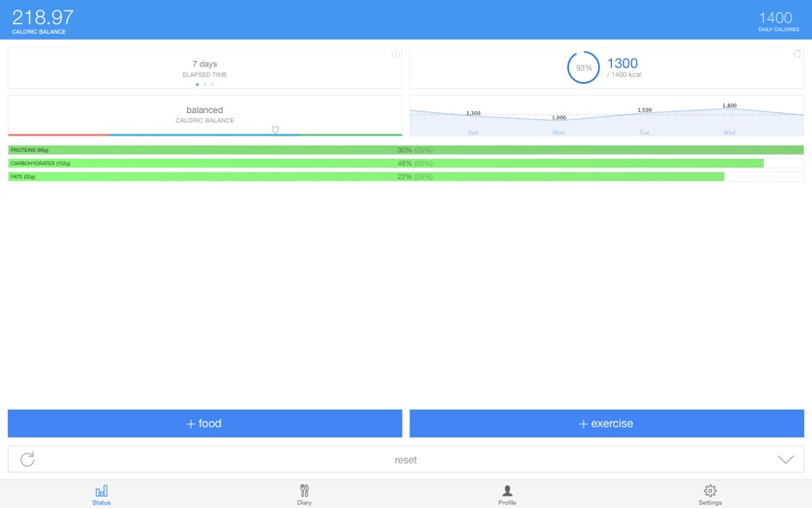Click the Wed label on chart
Viewport: 812px width, 508px height.
pyautogui.click(x=729, y=133)
